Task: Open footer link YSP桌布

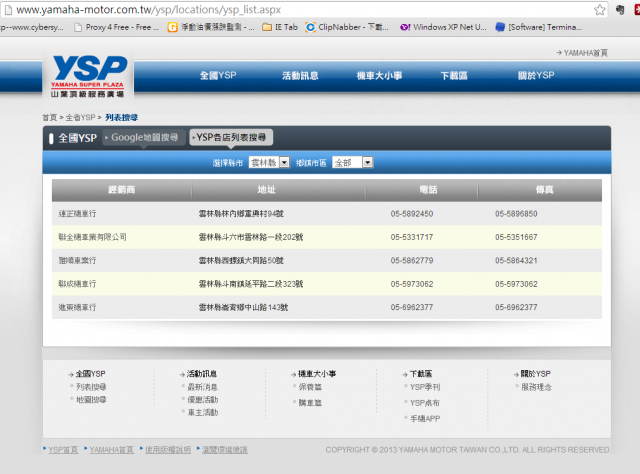Action: pyautogui.click(x=425, y=403)
